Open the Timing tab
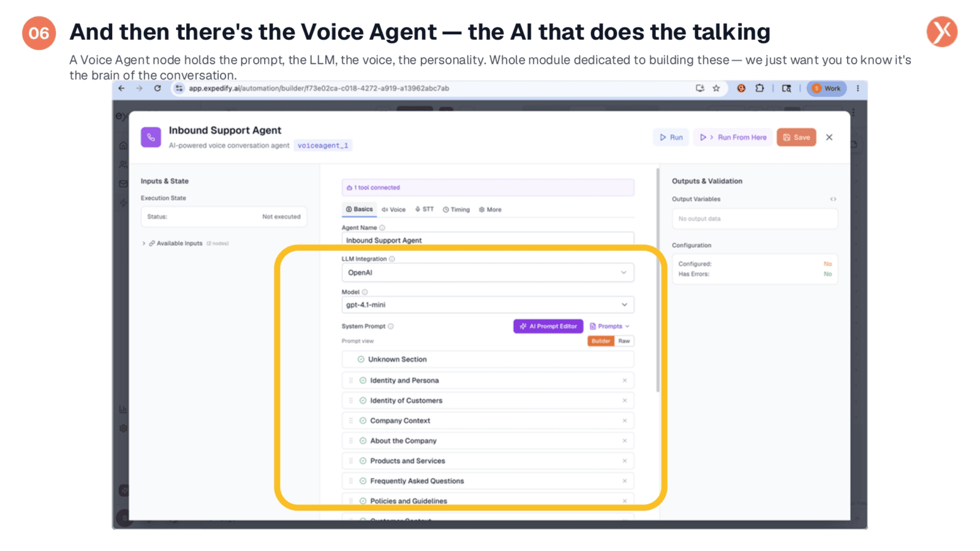 click(456, 209)
